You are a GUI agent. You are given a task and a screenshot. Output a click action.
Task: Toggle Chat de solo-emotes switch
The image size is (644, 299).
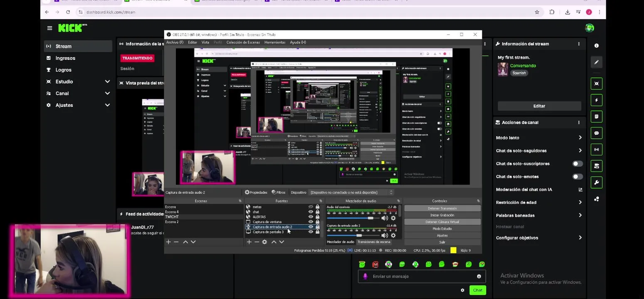577,176
